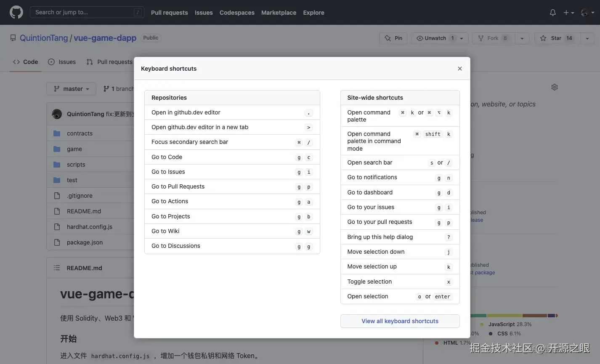The height and width of the screenshot is (364, 600).
Task: Switch to the Issues repository tab
Action: click(x=62, y=62)
